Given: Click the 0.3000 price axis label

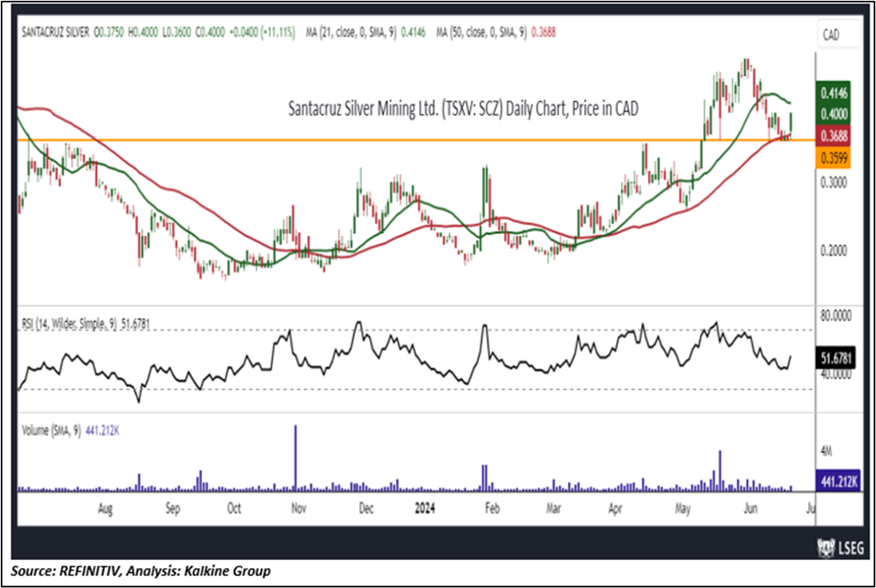Looking at the screenshot, I should point(835,181).
